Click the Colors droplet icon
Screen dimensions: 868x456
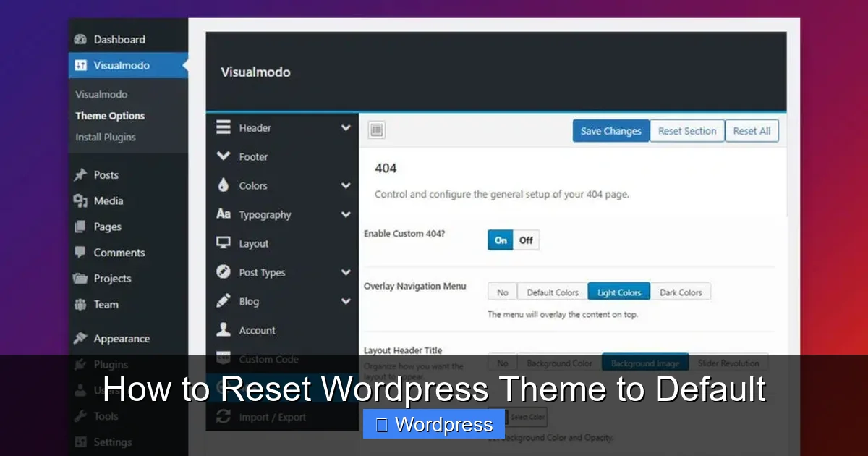point(224,185)
